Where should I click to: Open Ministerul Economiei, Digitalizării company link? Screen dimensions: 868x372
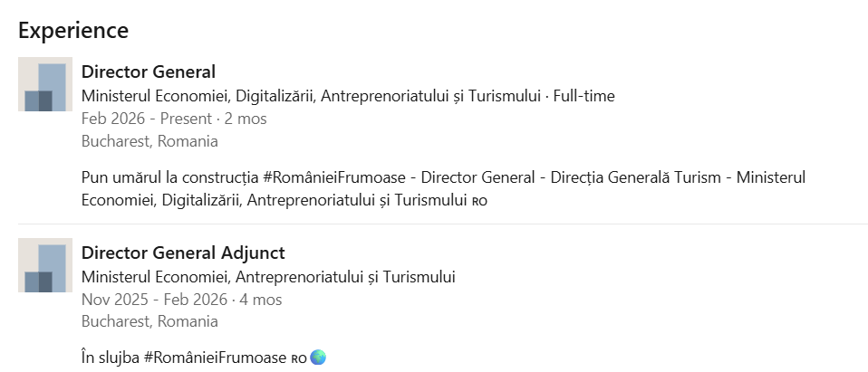317,95
